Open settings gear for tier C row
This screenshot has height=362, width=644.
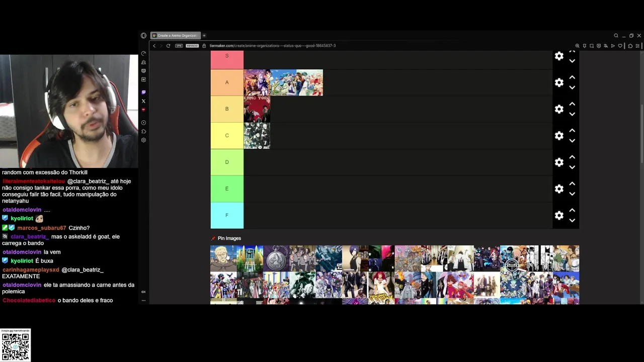(x=559, y=136)
